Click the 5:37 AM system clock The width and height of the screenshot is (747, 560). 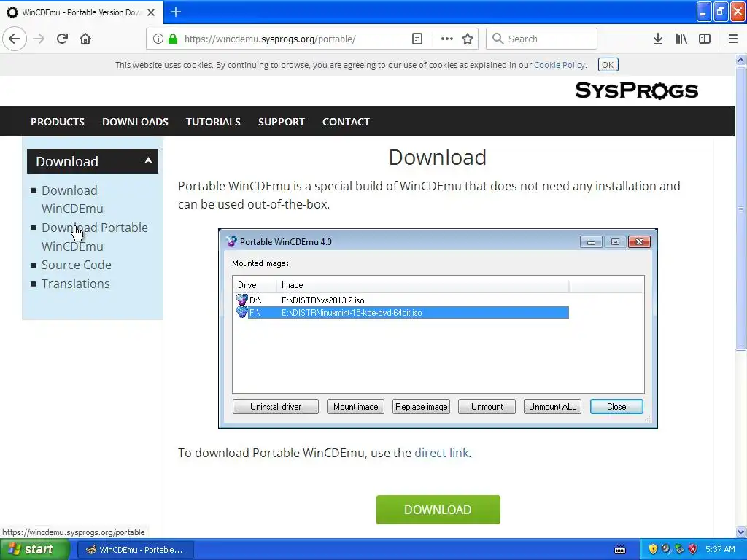pos(720,549)
